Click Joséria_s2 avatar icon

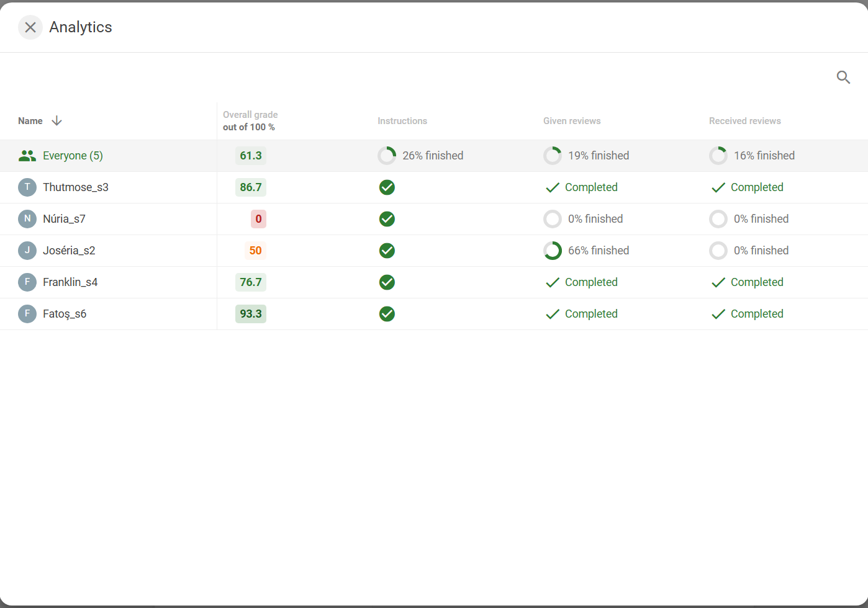[27, 251]
